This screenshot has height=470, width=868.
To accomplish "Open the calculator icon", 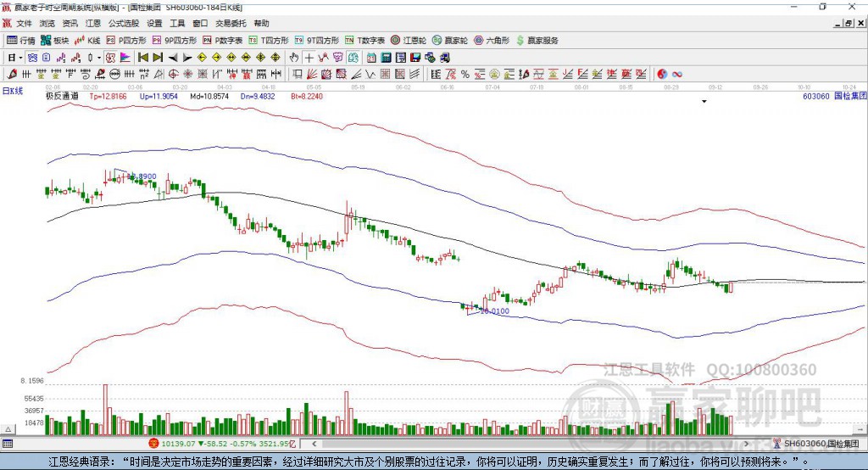I will coord(386,58).
